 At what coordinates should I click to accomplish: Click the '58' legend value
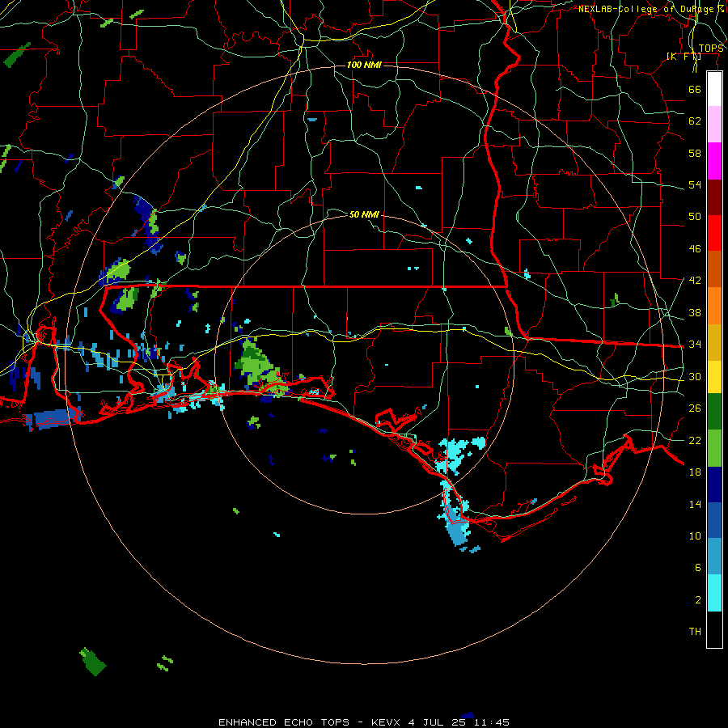[x=695, y=153]
